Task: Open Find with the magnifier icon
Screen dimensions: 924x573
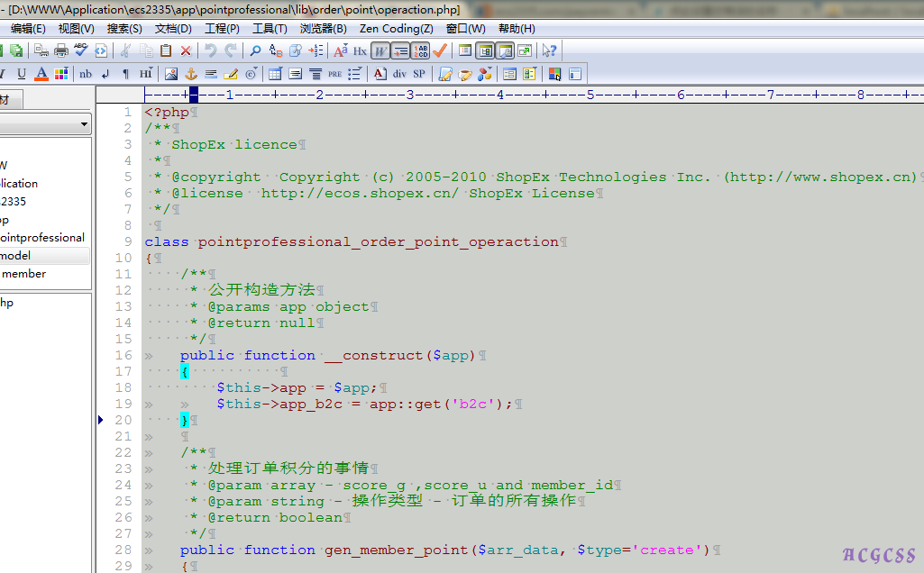Action: tap(256, 50)
